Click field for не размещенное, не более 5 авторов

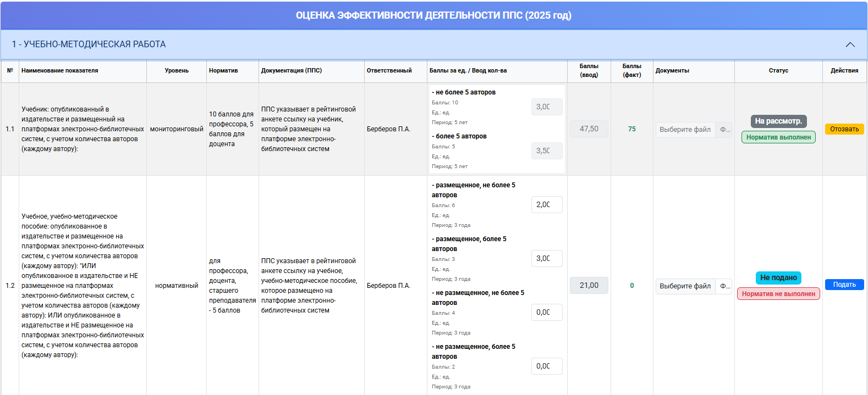pyautogui.click(x=547, y=312)
